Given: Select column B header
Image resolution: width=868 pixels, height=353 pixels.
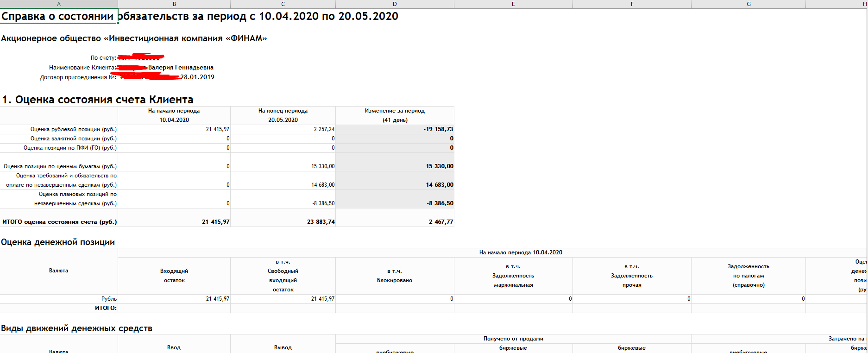Looking at the screenshot, I should [x=174, y=4].
